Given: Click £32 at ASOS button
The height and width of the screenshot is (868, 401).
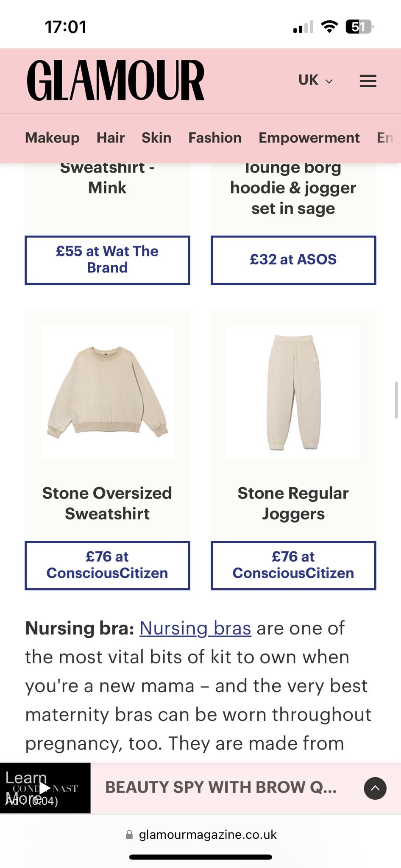Looking at the screenshot, I should (293, 260).
